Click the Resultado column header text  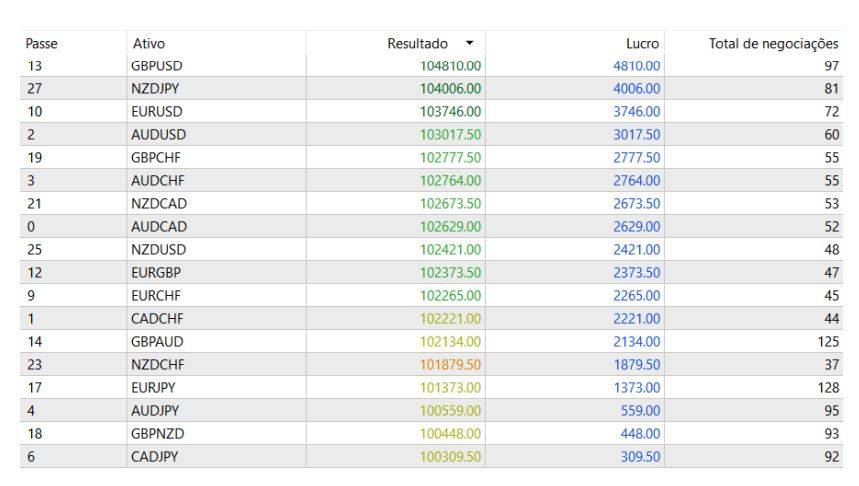(417, 44)
